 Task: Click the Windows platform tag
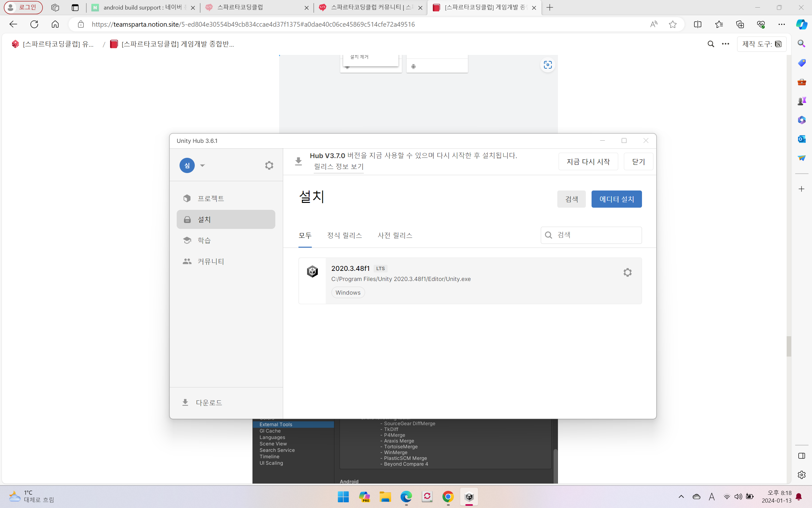(x=348, y=293)
